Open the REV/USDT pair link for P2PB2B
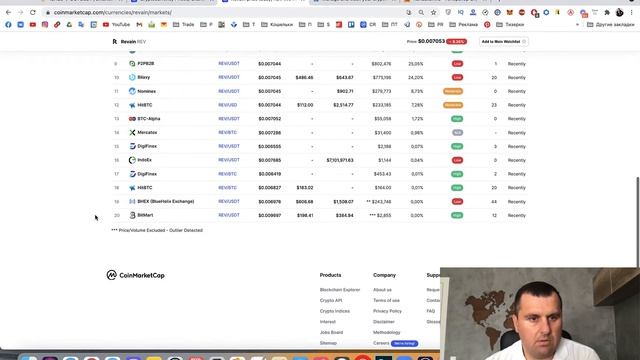Viewport: 640px width, 360px height. 229,64
